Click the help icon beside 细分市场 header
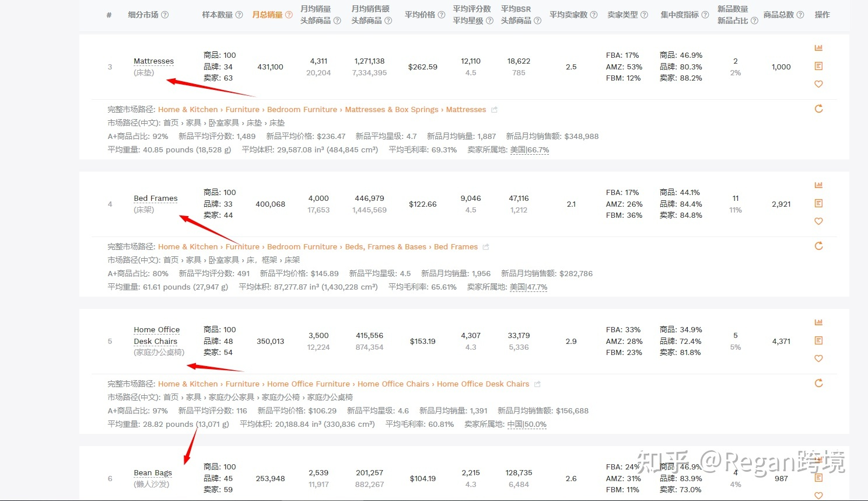868x501 pixels. click(165, 15)
